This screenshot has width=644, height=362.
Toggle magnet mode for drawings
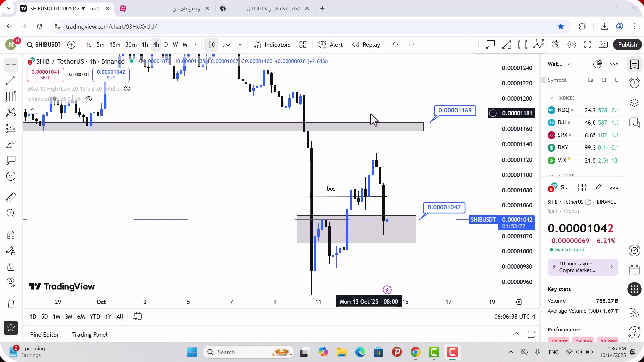[11, 235]
